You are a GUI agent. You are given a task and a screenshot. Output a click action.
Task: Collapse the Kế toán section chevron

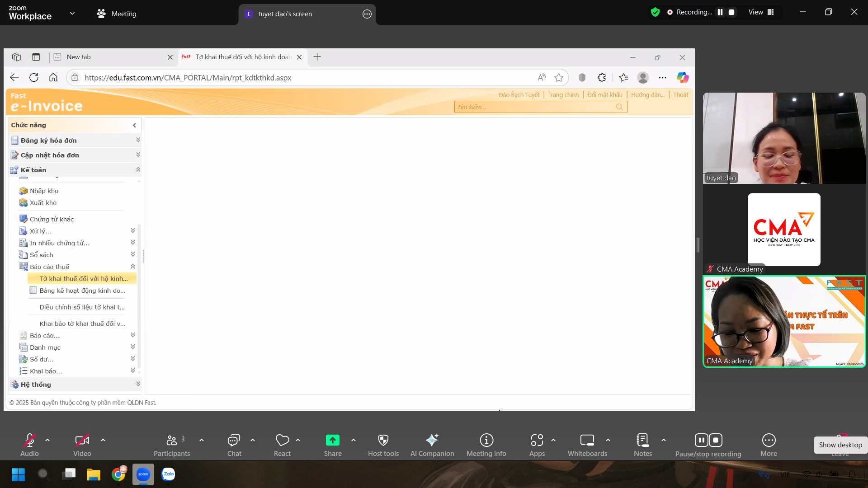[x=138, y=170]
